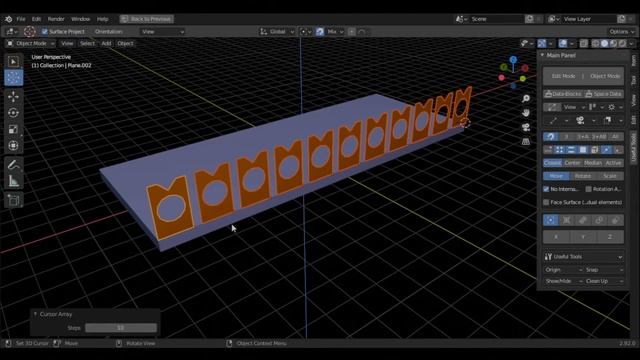Click Clean Up dropdown button
The height and width of the screenshot is (360, 640).
pos(604,281)
